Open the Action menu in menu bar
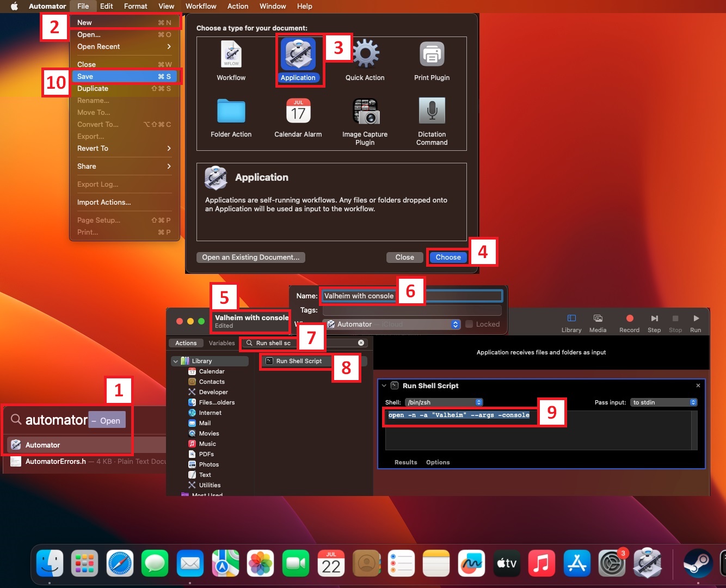This screenshot has height=588, width=726. 238,7
